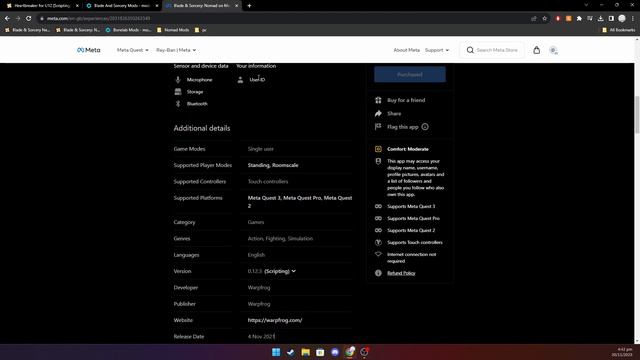Click the Warpfrog developer value
The width and height of the screenshot is (640, 360).
coord(259,287)
